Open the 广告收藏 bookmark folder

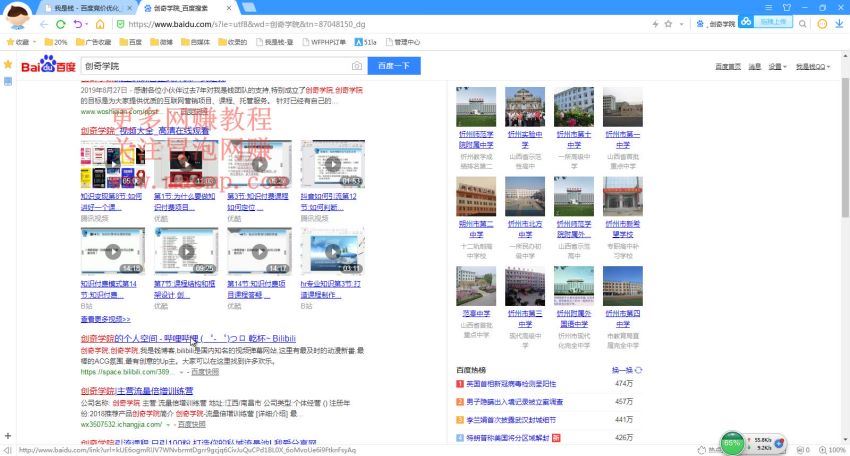94,42
